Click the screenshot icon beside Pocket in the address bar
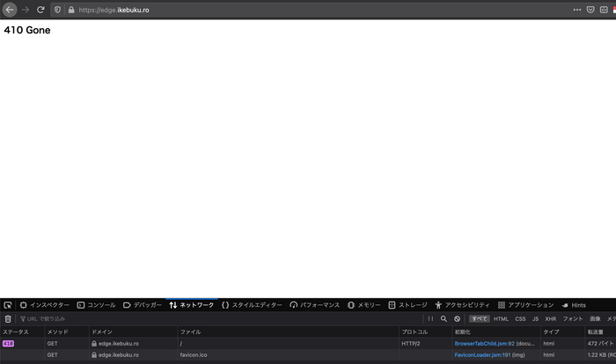 604,10
